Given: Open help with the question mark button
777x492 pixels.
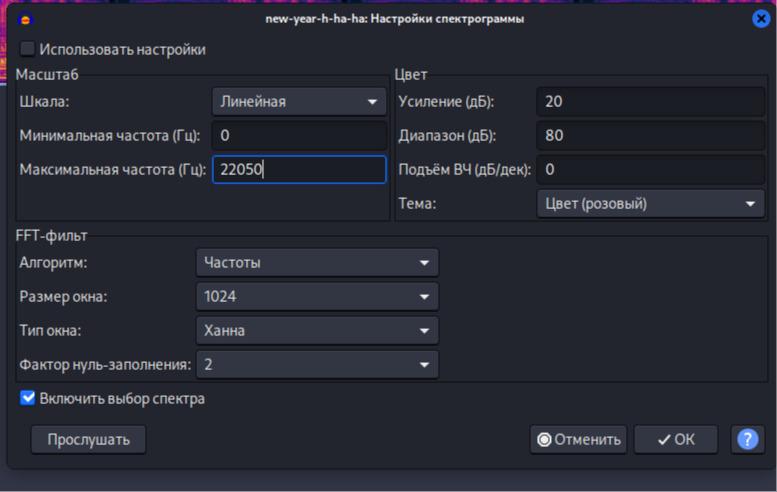Looking at the screenshot, I should point(747,439).
